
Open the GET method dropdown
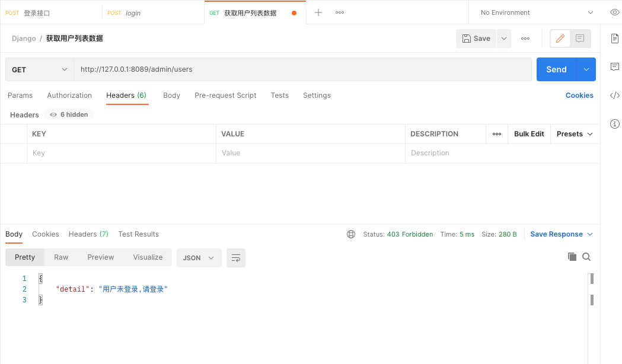pyautogui.click(x=40, y=69)
